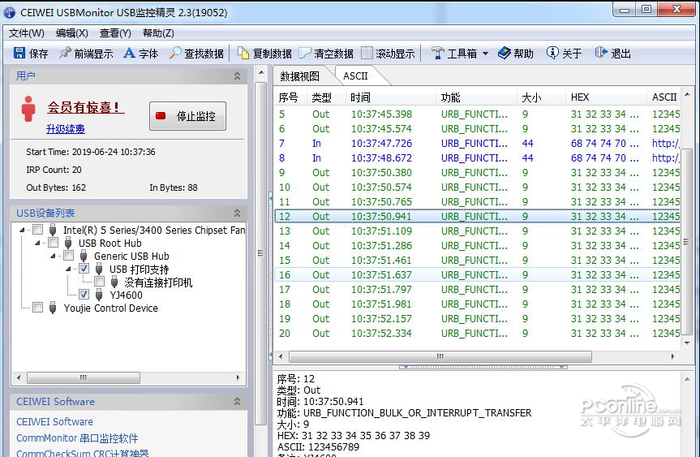Click the red user figure icon

pos(28,109)
